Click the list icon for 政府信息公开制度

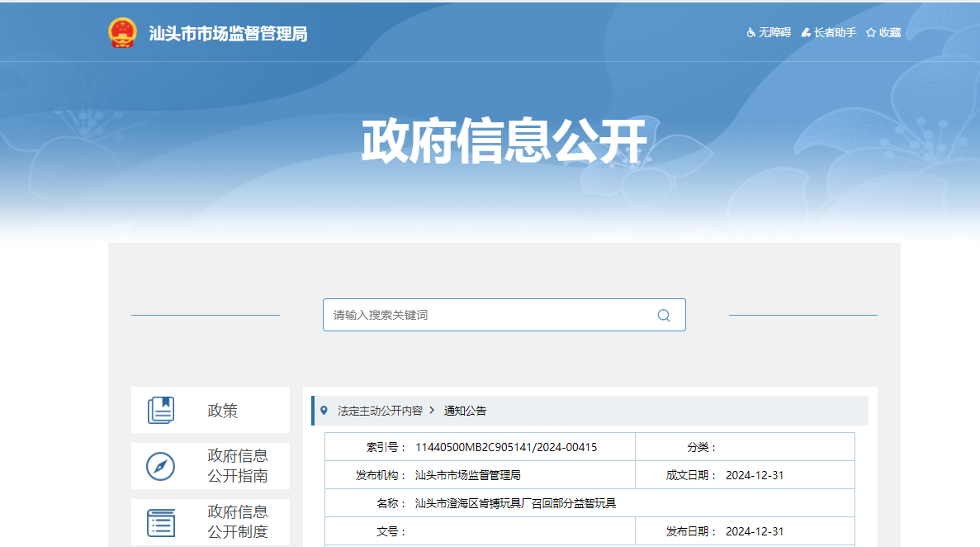(161, 522)
